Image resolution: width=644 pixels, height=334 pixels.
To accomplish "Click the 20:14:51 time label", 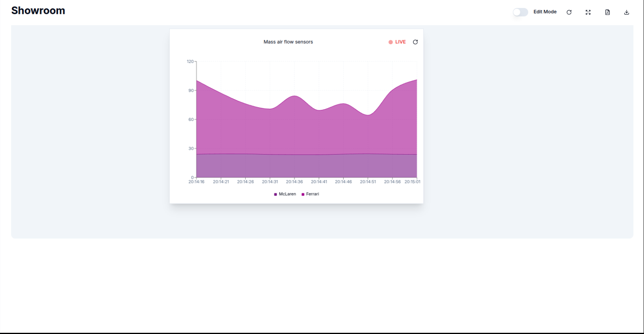I will coord(368,182).
